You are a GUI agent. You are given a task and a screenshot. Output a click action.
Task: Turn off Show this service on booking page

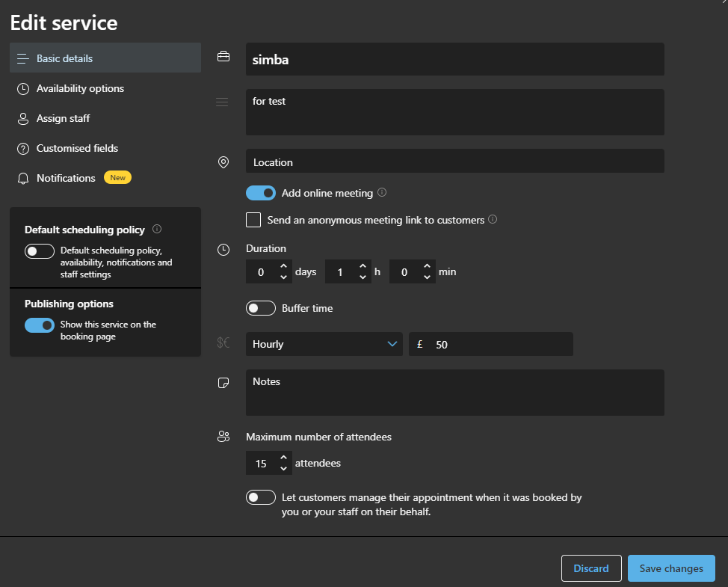(40, 325)
